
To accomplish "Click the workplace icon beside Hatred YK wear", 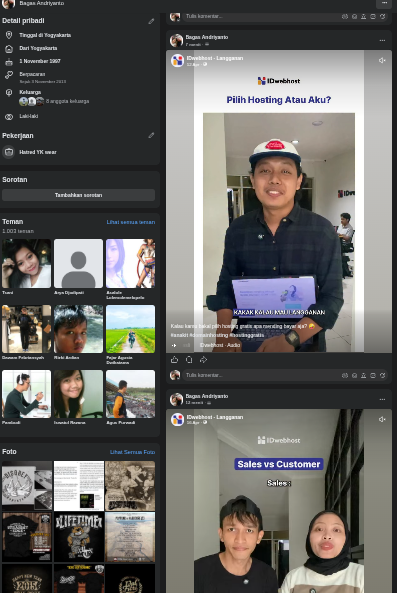I will pyautogui.click(x=8, y=152).
